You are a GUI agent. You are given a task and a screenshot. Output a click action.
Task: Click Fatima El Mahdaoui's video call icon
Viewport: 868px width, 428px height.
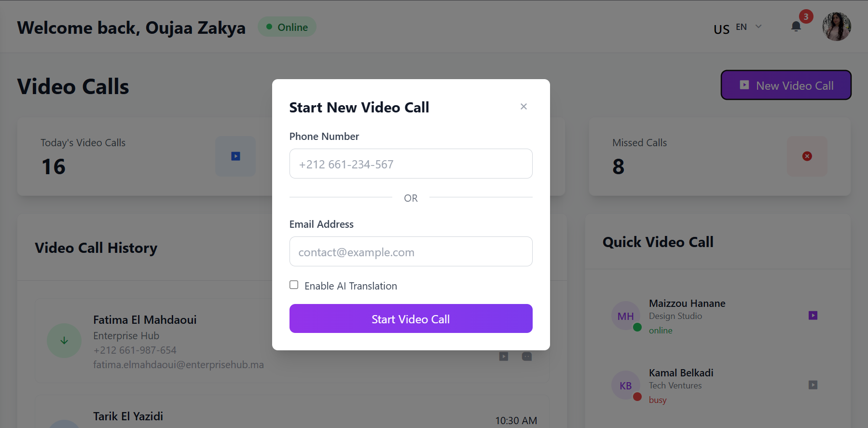click(x=504, y=357)
